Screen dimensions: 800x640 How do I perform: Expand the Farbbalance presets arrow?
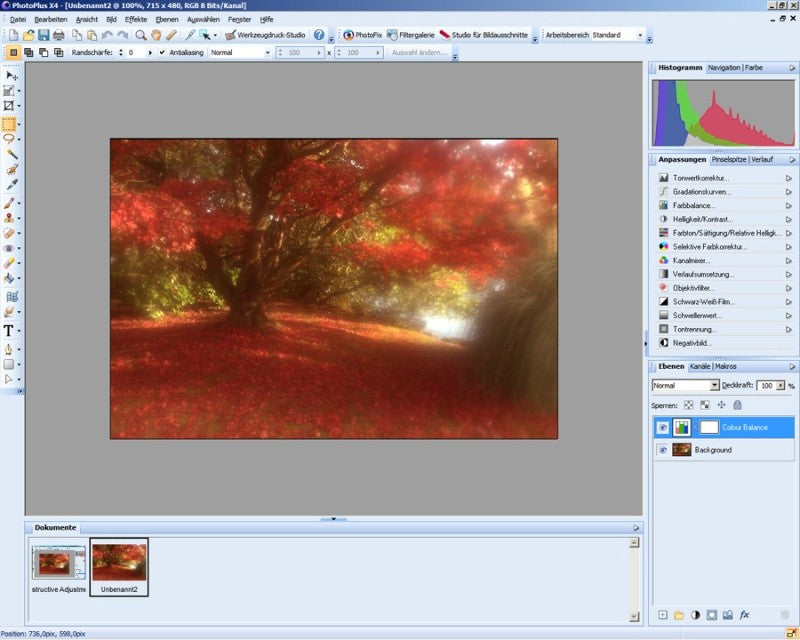point(788,206)
